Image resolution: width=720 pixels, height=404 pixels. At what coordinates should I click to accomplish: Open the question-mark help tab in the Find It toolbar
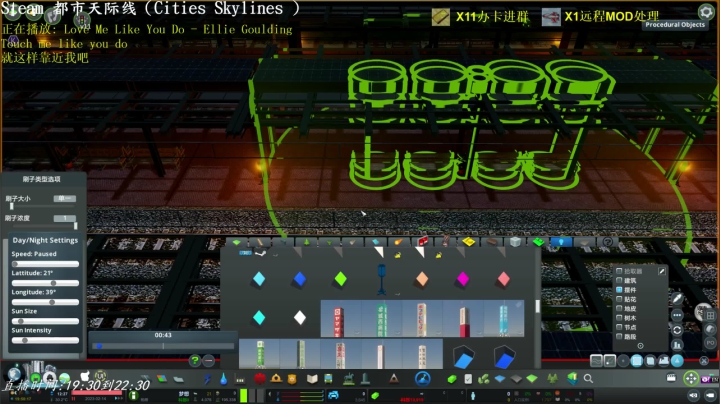click(608, 242)
